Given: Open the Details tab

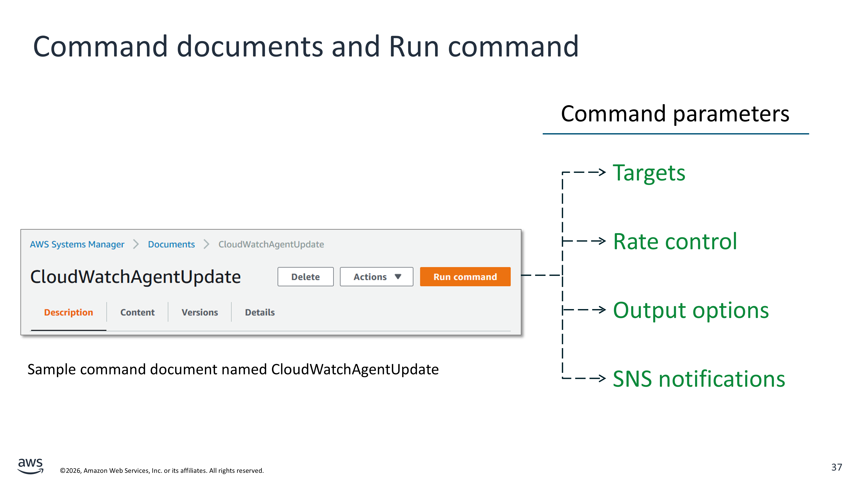Looking at the screenshot, I should 260,313.
